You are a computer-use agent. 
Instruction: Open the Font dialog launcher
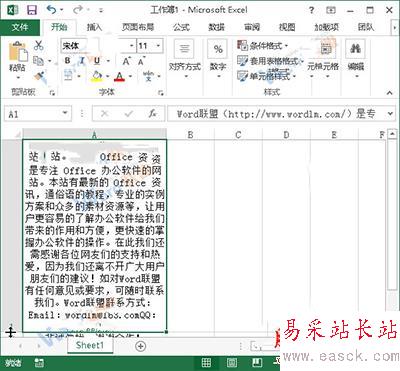point(161,93)
